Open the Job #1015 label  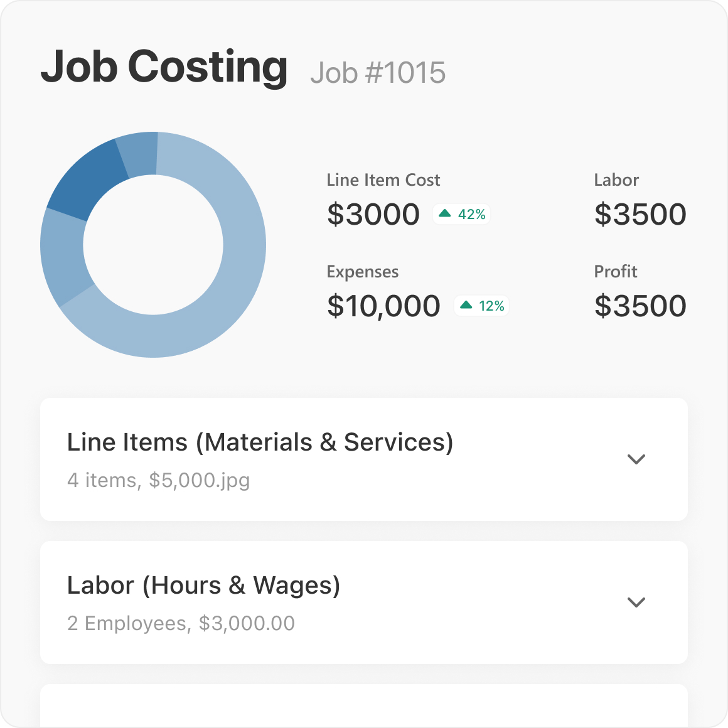click(378, 73)
